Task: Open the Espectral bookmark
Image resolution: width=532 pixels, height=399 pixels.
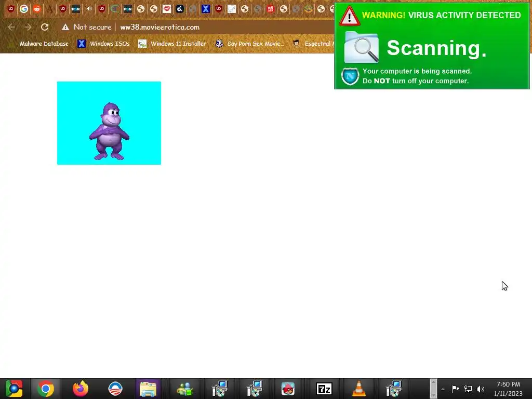Action: [x=313, y=44]
